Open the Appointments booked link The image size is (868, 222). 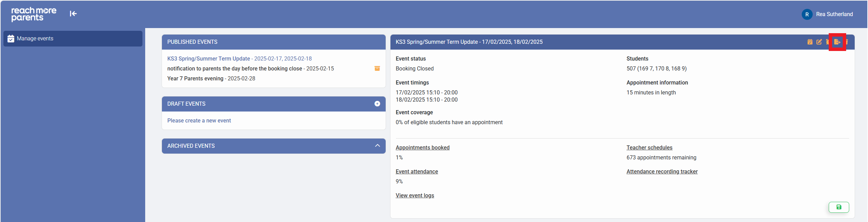[x=423, y=147]
